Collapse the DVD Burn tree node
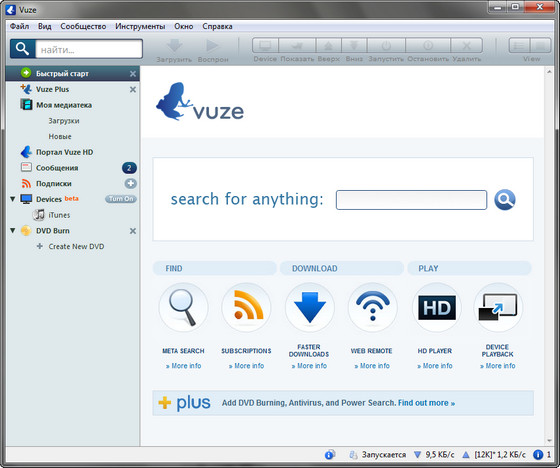This screenshot has height=468, width=560. coord(12,230)
